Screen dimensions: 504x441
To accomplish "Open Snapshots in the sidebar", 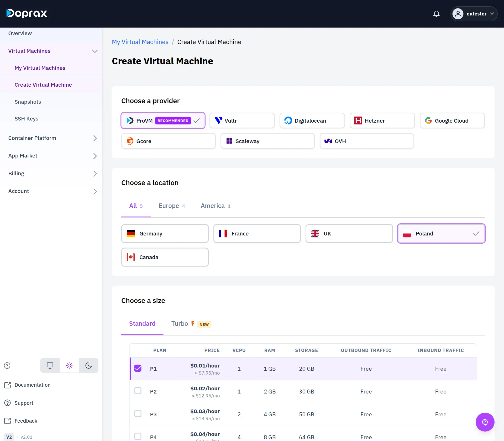I will pos(28,102).
